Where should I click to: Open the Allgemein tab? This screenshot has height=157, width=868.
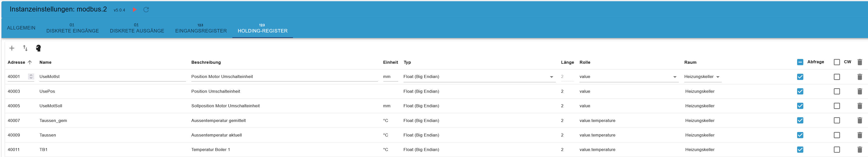pyautogui.click(x=21, y=28)
